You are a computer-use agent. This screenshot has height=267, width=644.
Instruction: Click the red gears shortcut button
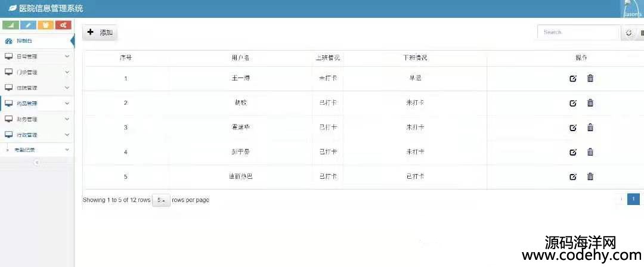tap(63, 25)
